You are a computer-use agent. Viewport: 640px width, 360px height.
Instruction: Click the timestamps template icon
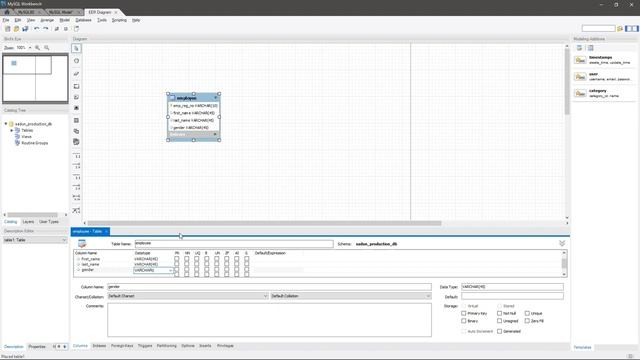(x=580, y=60)
